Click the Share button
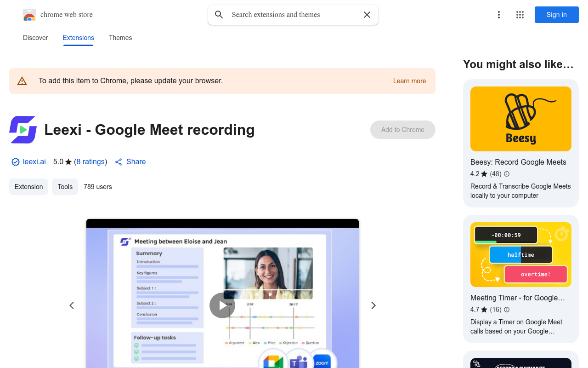 coord(130,162)
